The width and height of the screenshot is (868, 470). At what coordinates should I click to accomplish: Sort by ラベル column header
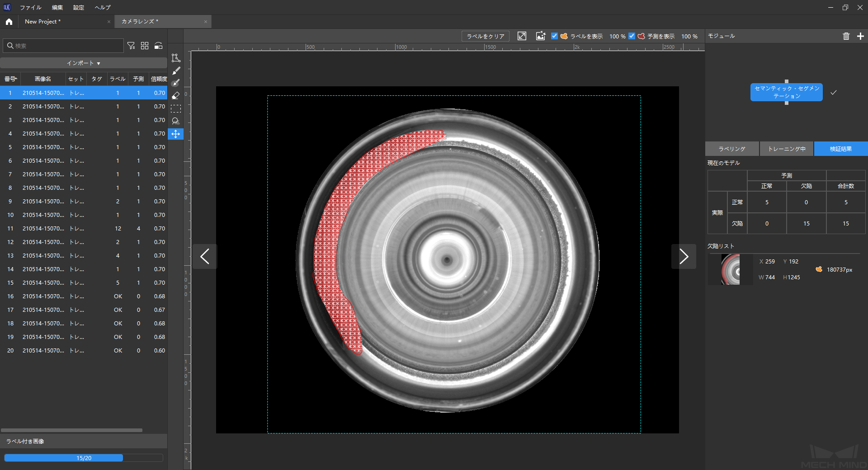click(x=118, y=79)
